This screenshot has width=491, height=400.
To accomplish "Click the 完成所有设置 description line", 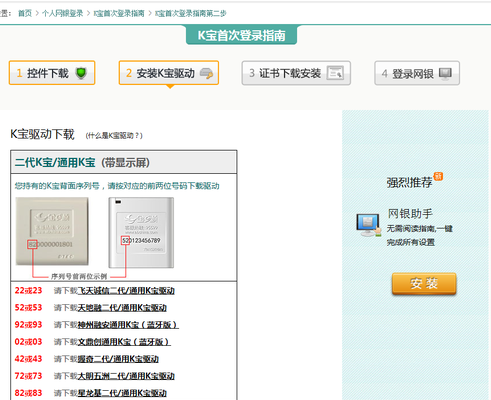I will pos(411,242).
